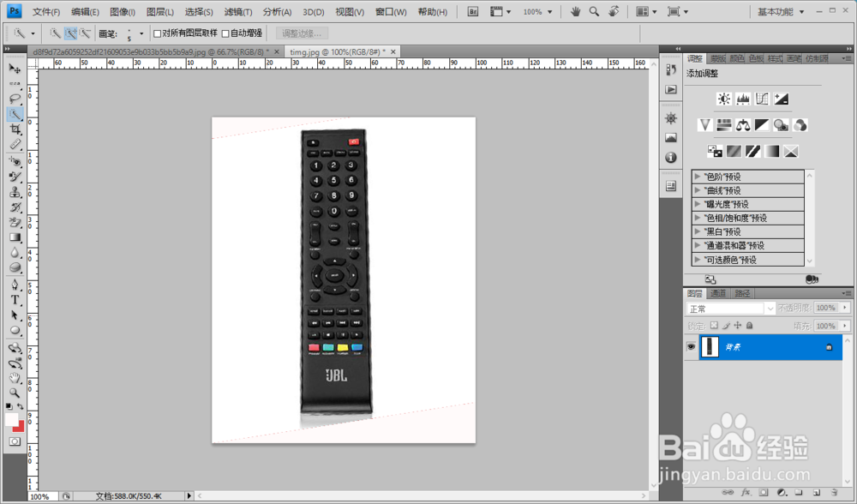Choose Add to selection mode
This screenshot has width=857, height=504.
click(x=70, y=34)
